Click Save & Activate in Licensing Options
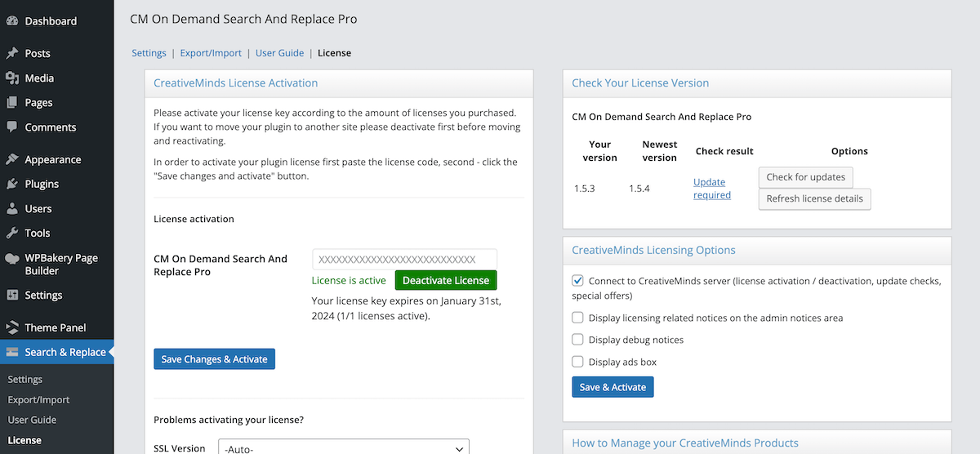The width and height of the screenshot is (980, 454). (612, 387)
